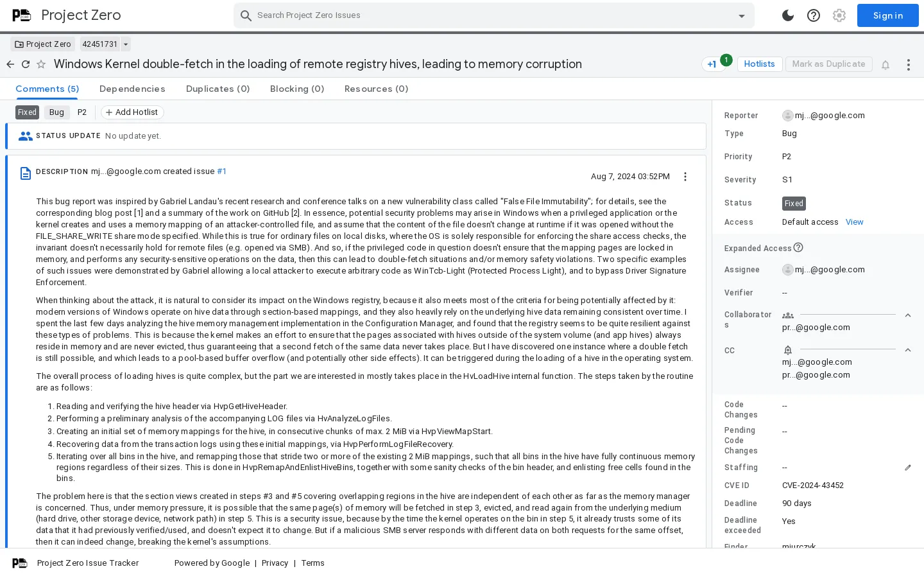Open settings gear icon

click(839, 15)
